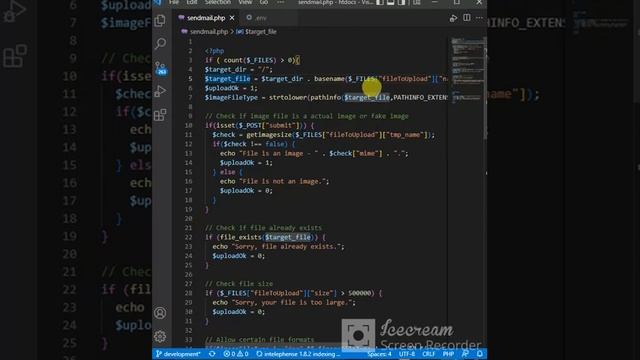The image size is (640, 360).
Task: Click $imageFileType on line 7
Action: (231, 98)
